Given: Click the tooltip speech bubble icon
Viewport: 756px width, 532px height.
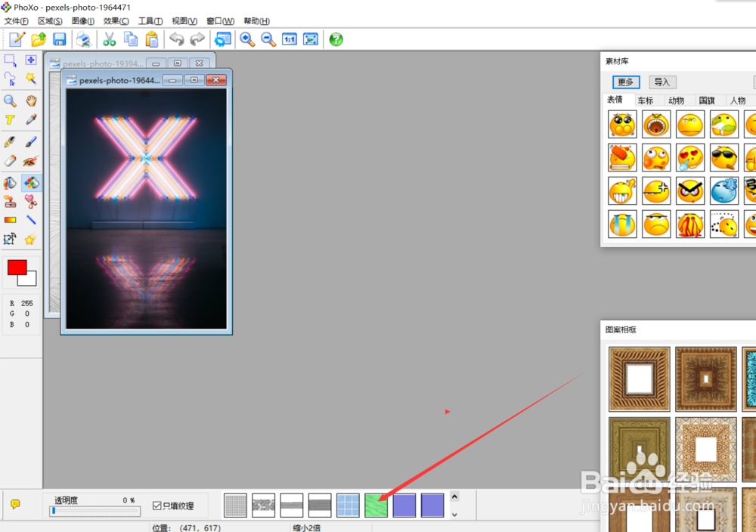Looking at the screenshot, I should 15,504.
